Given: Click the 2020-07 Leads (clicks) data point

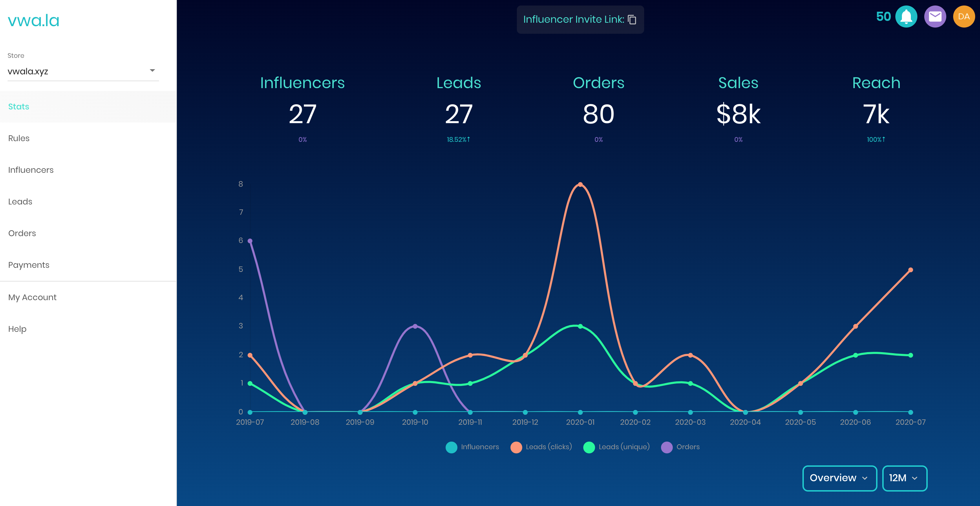Looking at the screenshot, I should pyautogui.click(x=910, y=270).
